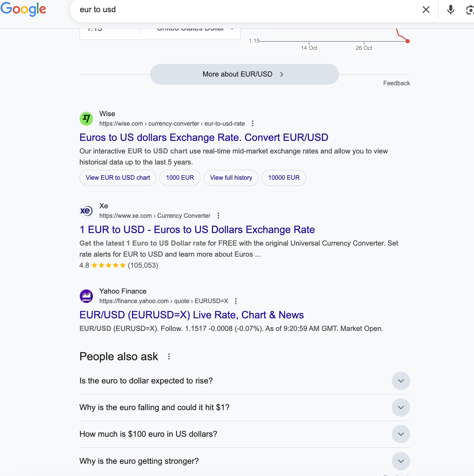This screenshot has width=474, height=476.
Task: Click the finance.yahoo.com URL breadcrumb
Action: [x=164, y=301]
